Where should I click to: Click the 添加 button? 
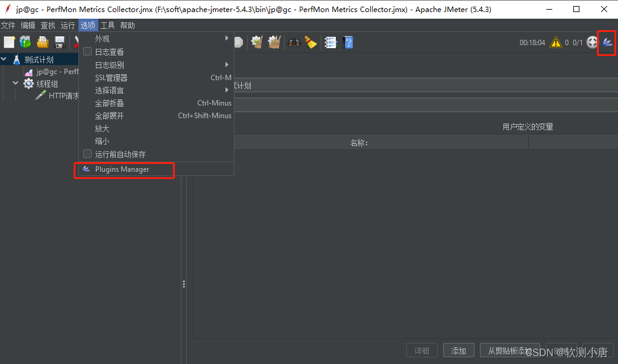click(x=458, y=350)
